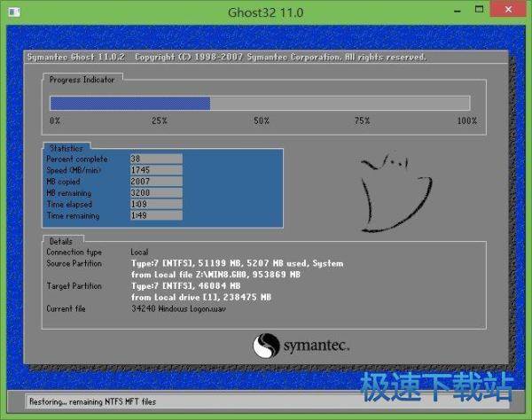Click the Time elapsed label
This screenshot has width=532, height=420.
point(69,205)
